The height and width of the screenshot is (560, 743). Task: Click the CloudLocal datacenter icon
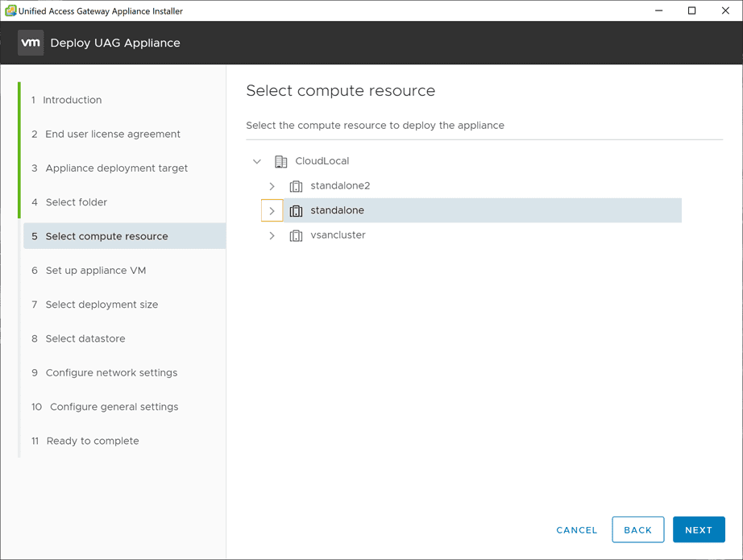280,161
